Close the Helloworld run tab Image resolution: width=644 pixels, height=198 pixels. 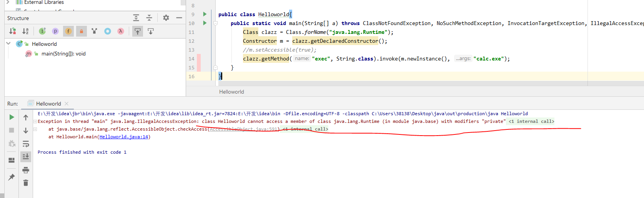(67, 104)
